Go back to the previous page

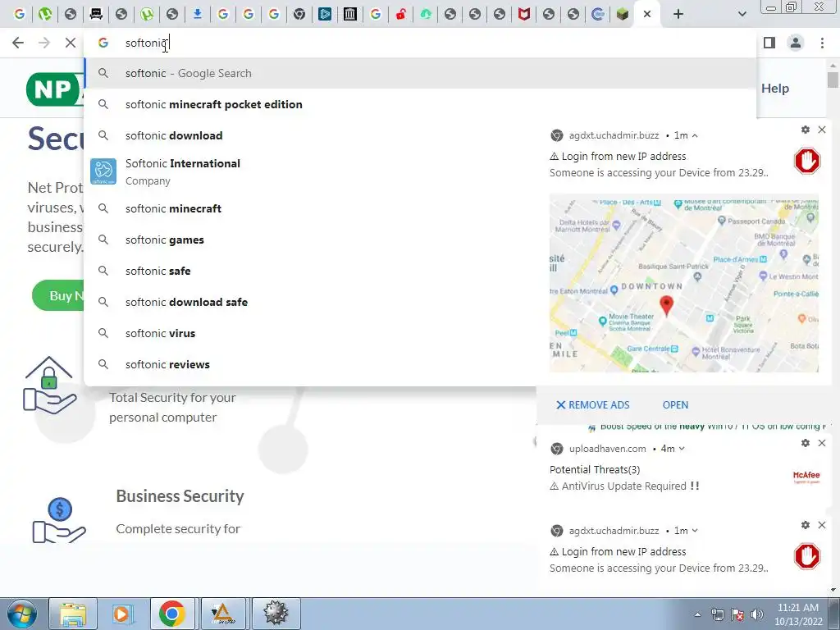[18, 43]
